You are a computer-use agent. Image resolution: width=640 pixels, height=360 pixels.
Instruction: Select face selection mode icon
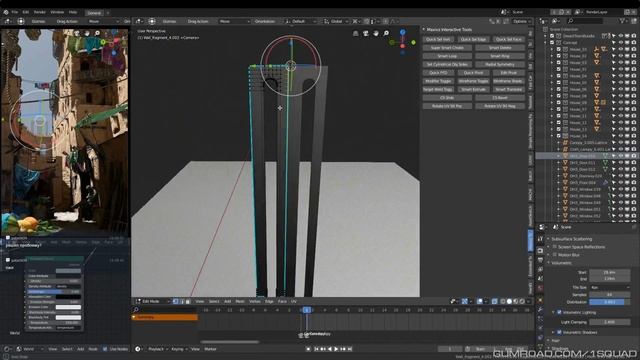188,301
